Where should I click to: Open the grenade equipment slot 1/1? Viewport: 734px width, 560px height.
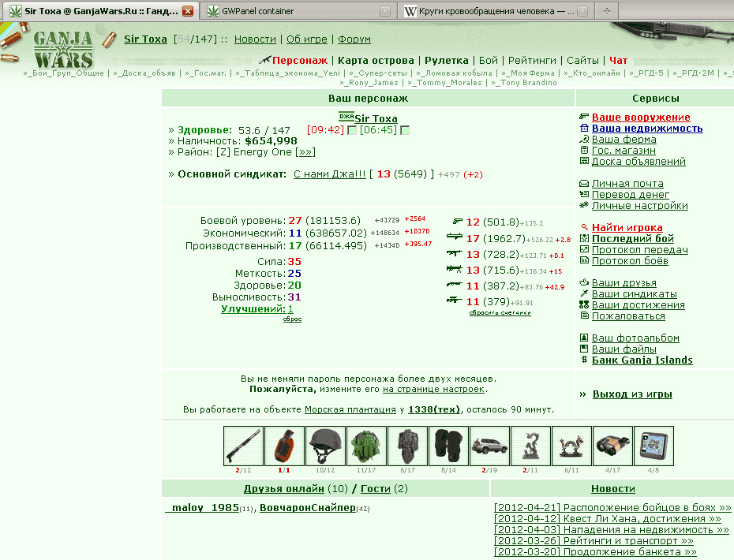(284, 446)
